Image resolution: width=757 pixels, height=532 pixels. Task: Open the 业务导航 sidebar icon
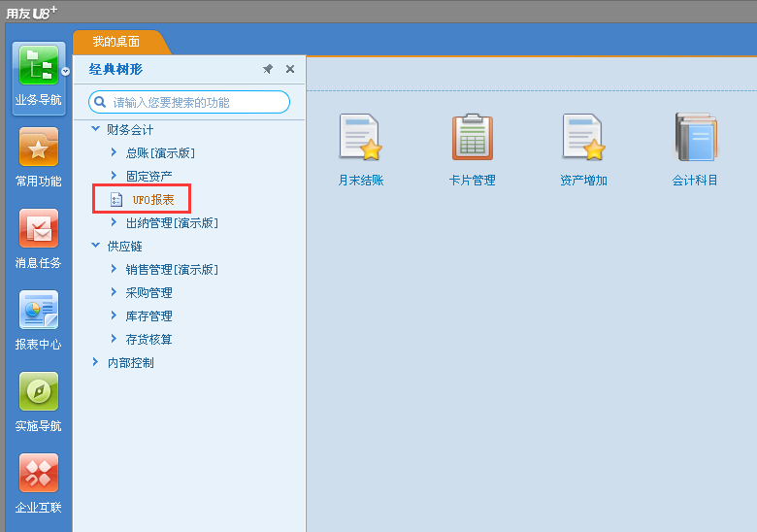(x=39, y=65)
